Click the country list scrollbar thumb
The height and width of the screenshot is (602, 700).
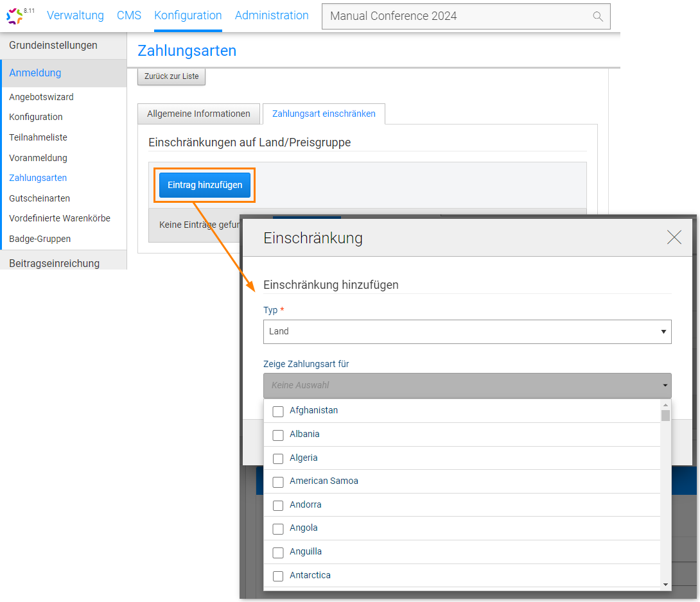[x=666, y=416]
